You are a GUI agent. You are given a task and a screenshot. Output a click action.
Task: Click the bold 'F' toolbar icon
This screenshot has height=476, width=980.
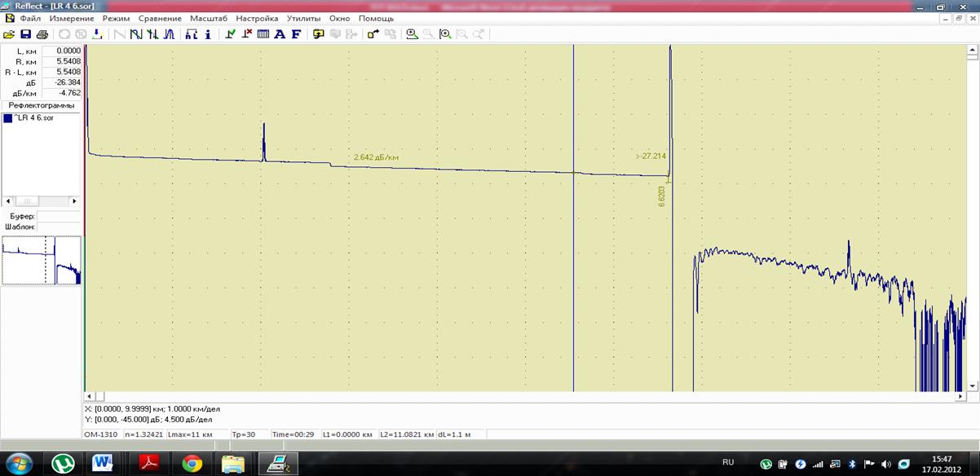[x=296, y=34]
